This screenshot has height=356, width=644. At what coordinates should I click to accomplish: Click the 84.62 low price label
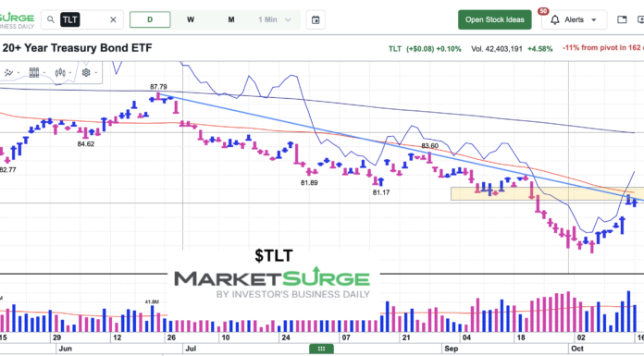pos(86,144)
